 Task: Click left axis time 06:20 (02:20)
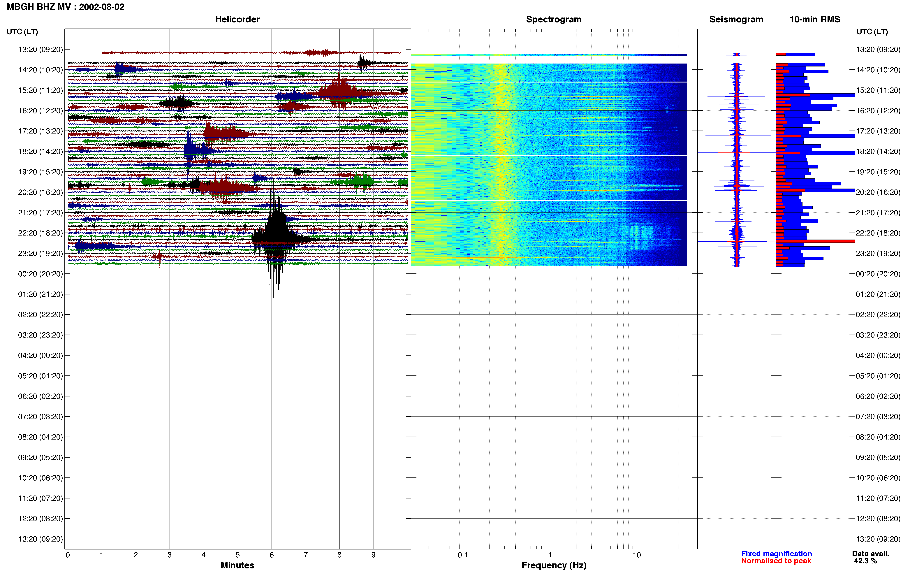(41, 396)
